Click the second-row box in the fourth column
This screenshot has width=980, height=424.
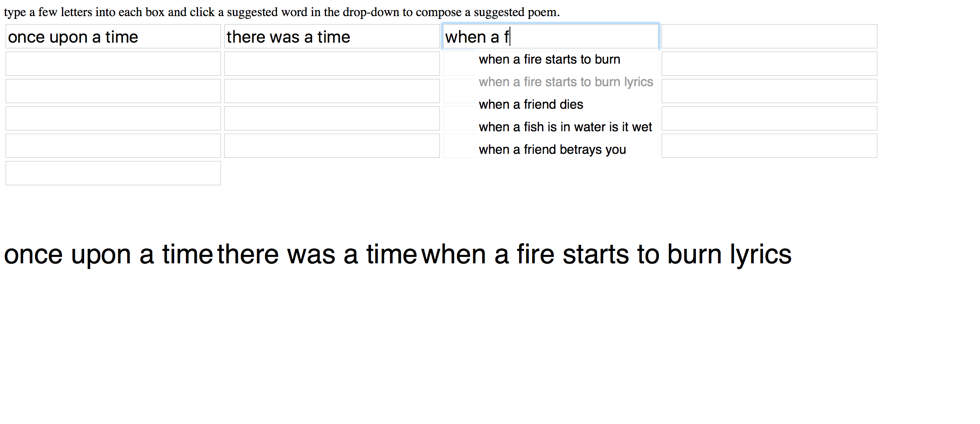[769, 64]
